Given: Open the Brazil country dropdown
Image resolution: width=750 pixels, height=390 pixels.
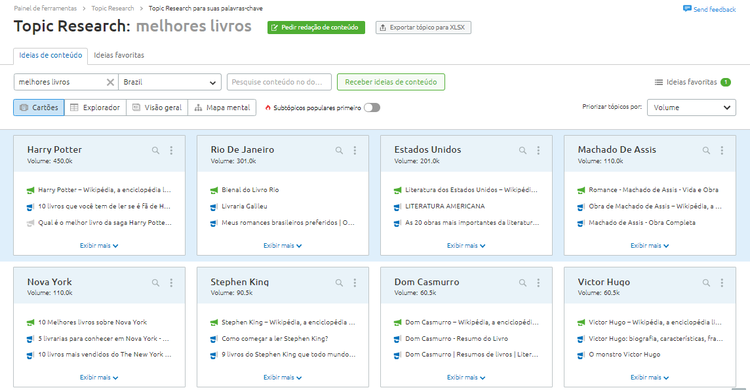Looking at the screenshot, I should [x=170, y=82].
